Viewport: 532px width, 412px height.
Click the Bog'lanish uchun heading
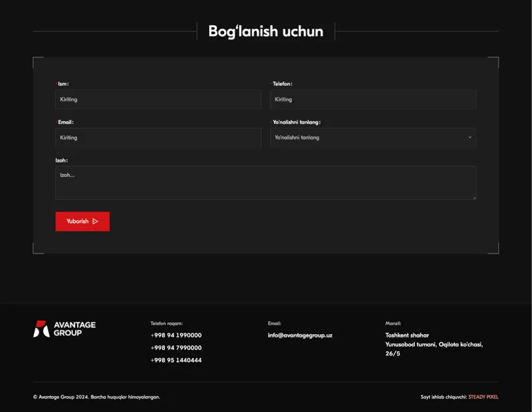click(265, 31)
